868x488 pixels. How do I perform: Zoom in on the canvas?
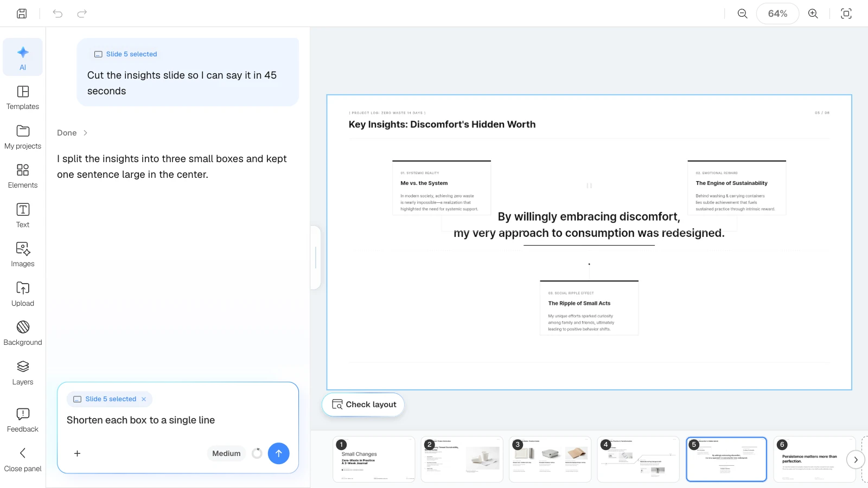(x=813, y=14)
